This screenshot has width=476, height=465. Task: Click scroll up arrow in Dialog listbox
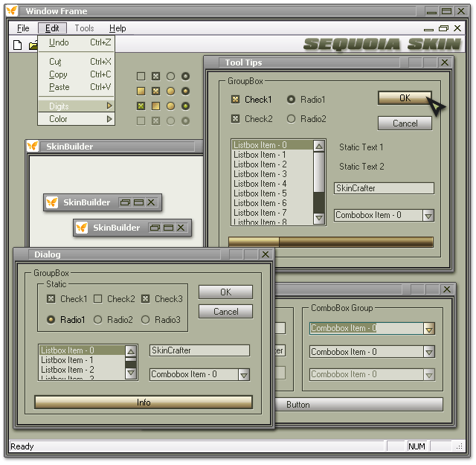tap(131, 352)
